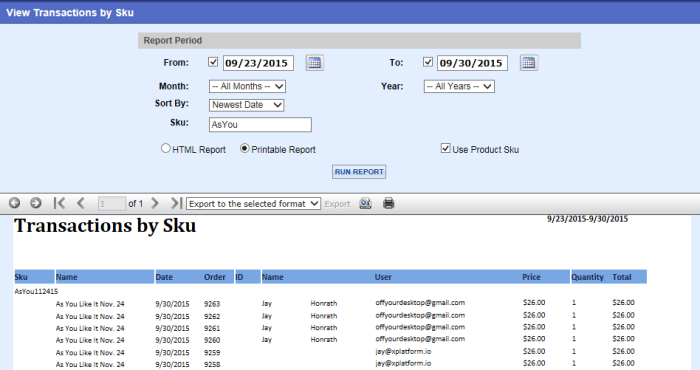Open the All Months dropdown
This screenshot has width=700, height=370.
click(x=247, y=86)
